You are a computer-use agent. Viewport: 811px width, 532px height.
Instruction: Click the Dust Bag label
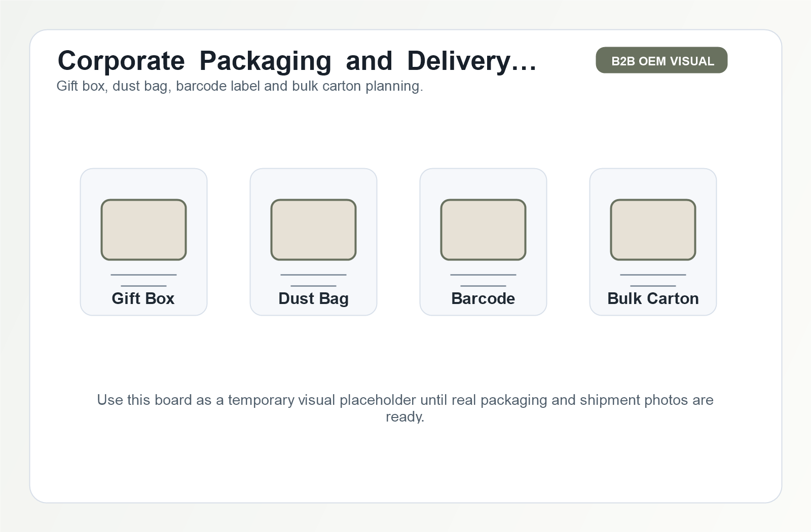tap(314, 299)
